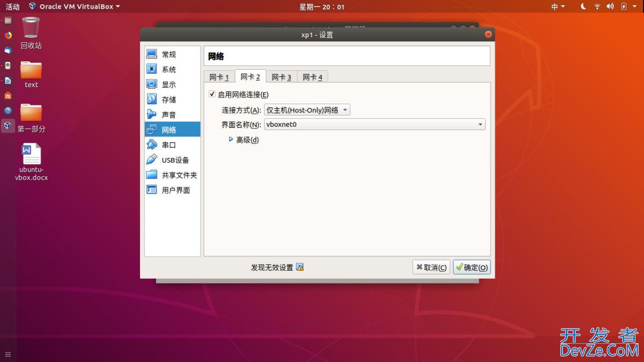644x362 pixels.
Task: Click the 连接方式(A) label
Action: click(241, 110)
